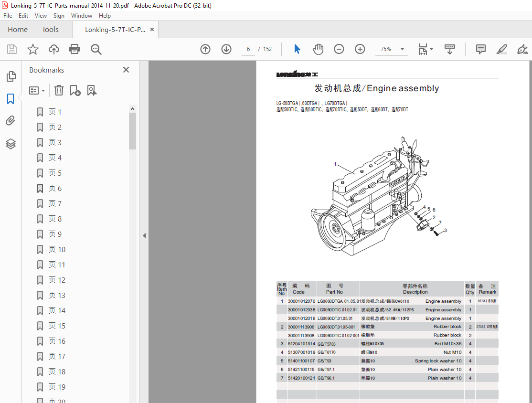Image resolution: width=532 pixels, height=403 pixels.
Task: Select bookmark 页 10
Action: (x=57, y=249)
